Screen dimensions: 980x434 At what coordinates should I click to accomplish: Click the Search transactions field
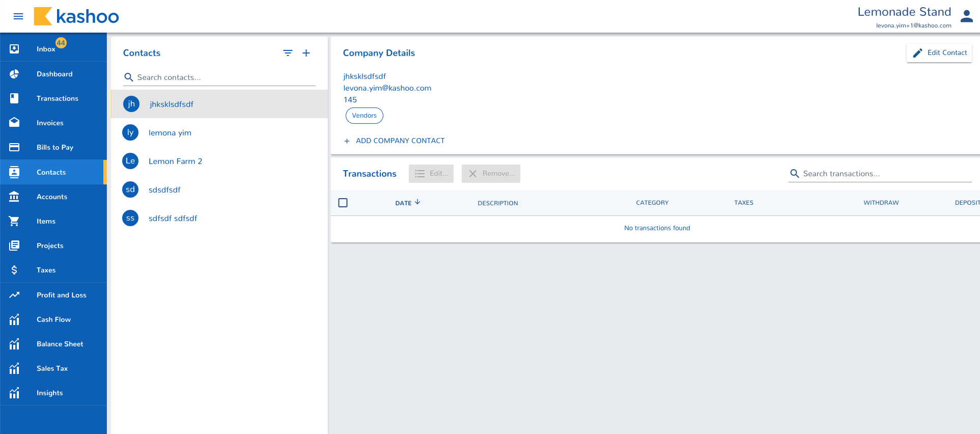(x=886, y=174)
